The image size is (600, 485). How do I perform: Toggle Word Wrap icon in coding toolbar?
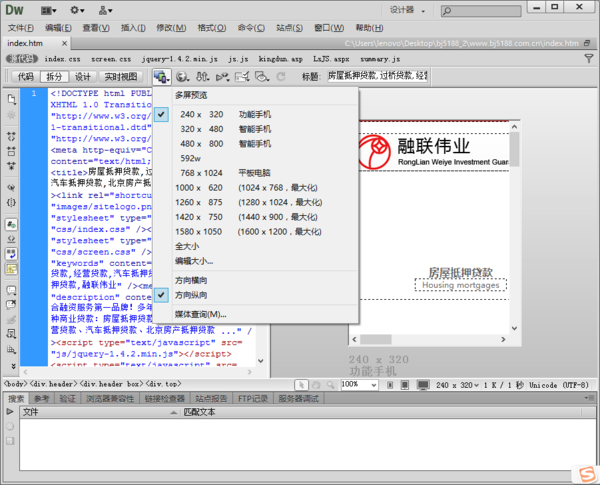(11, 253)
